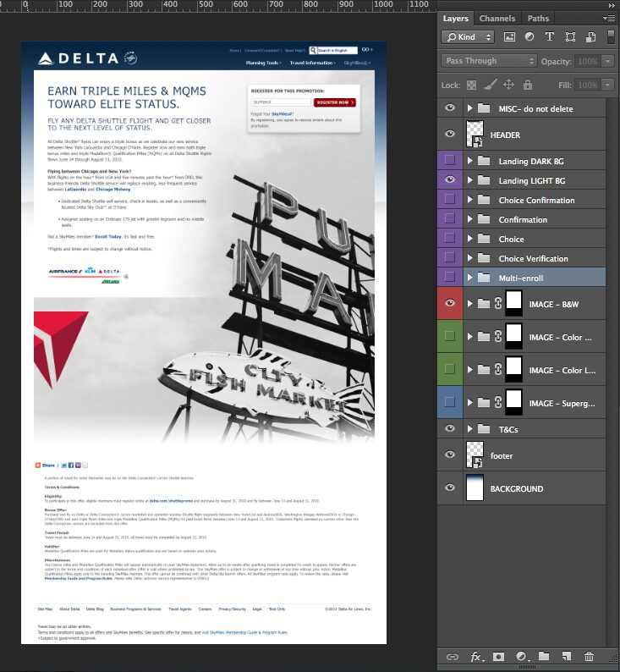Open the layer style fx menu

pyautogui.click(x=475, y=657)
